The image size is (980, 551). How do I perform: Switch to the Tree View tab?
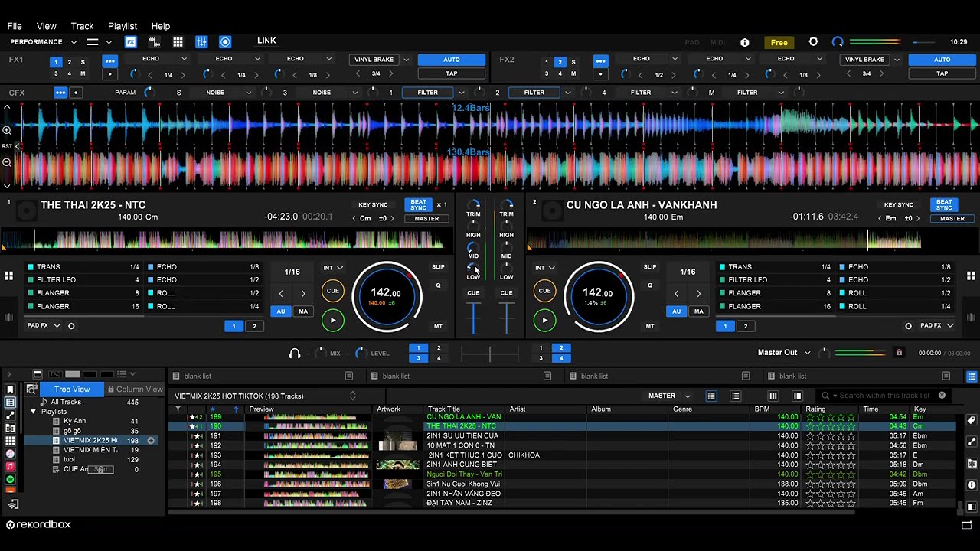pos(72,390)
